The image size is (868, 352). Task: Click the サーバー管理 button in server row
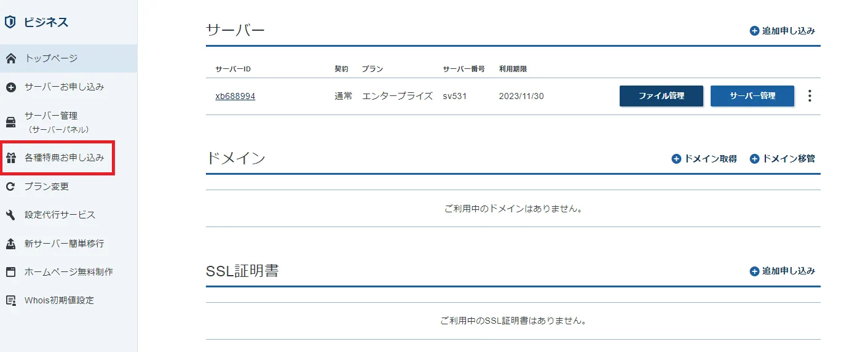pos(752,96)
